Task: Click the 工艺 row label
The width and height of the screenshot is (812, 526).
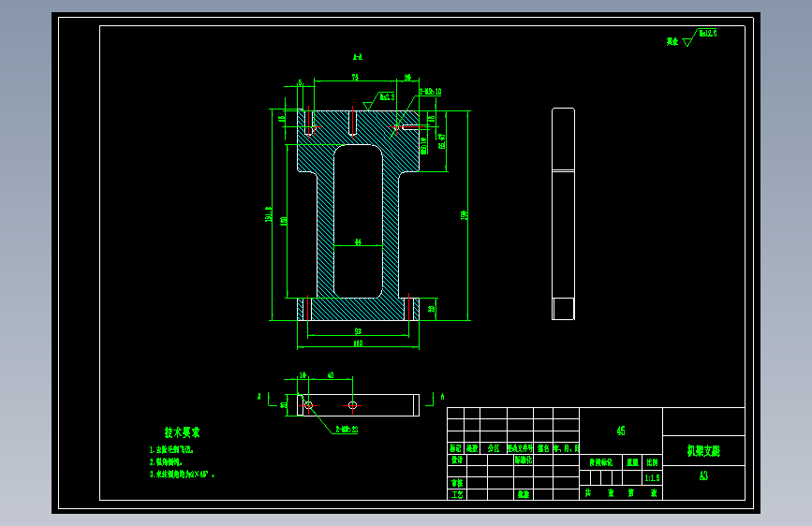Action: [x=457, y=494]
